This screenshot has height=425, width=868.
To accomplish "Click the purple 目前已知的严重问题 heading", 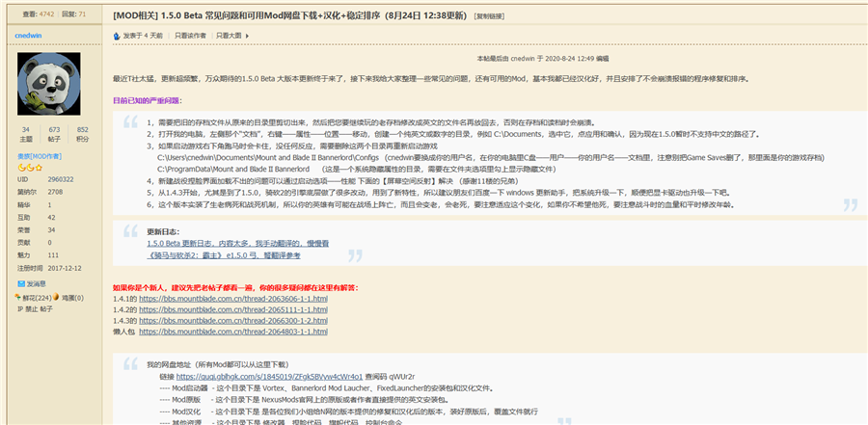I will 148,101.
